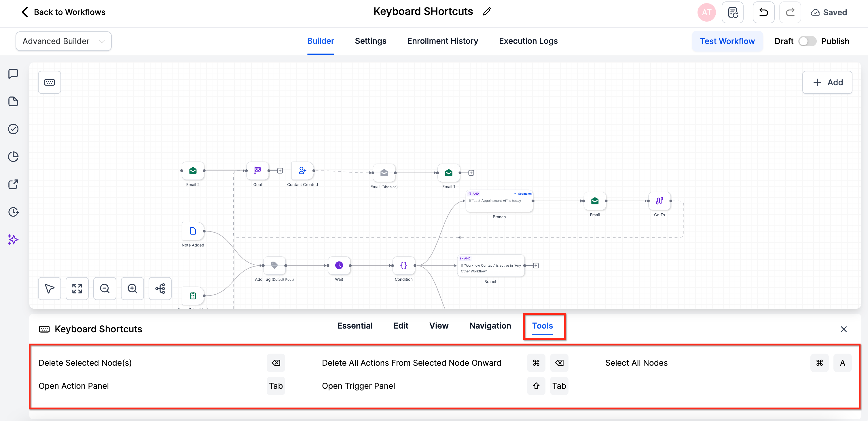Zoom out the workflow canvas

pyautogui.click(x=105, y=288)
